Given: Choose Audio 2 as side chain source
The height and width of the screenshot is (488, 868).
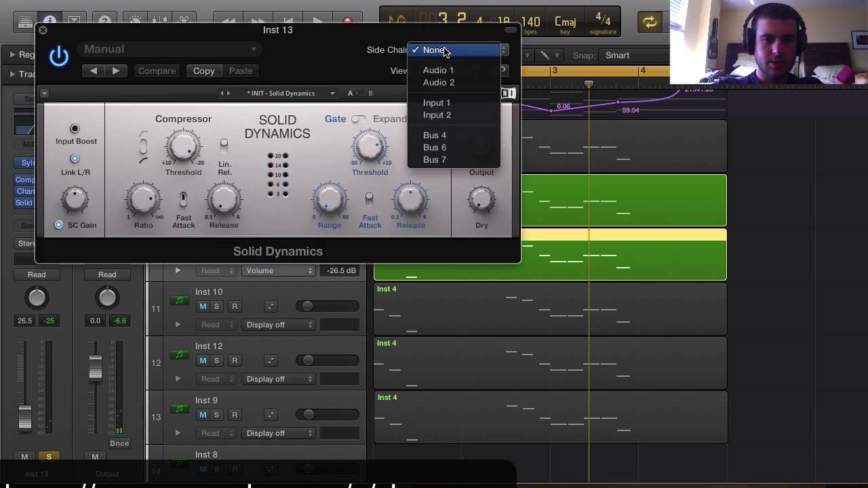Looking at the screenshot, I should pyautogui.click(x=454, y=82).
